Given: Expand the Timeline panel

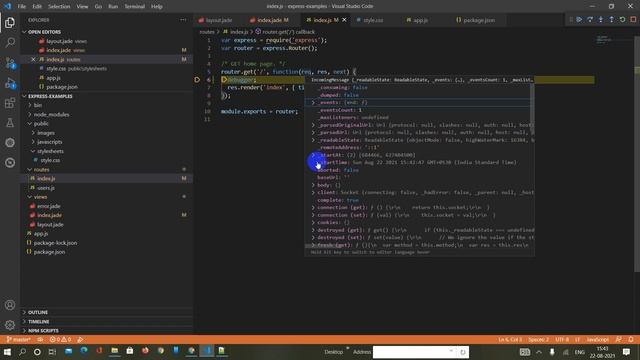Looking at the screenshot, I should click(24, 322).
